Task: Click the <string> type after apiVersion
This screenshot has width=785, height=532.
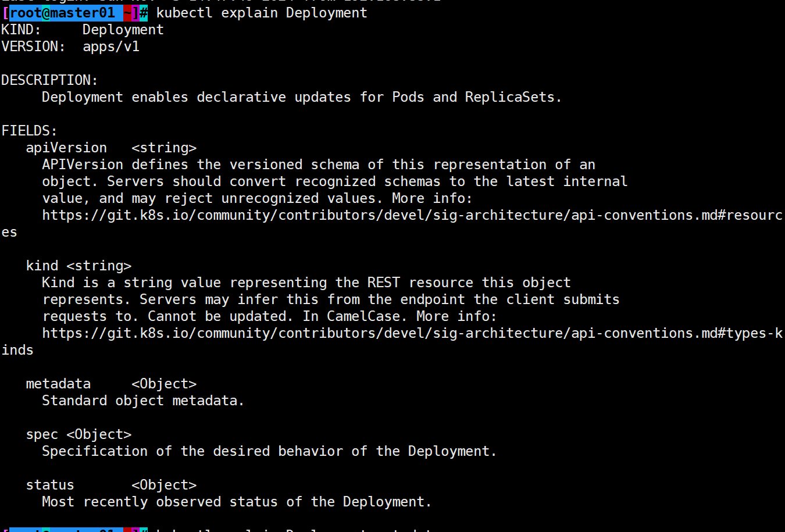Action: [164, 148]
